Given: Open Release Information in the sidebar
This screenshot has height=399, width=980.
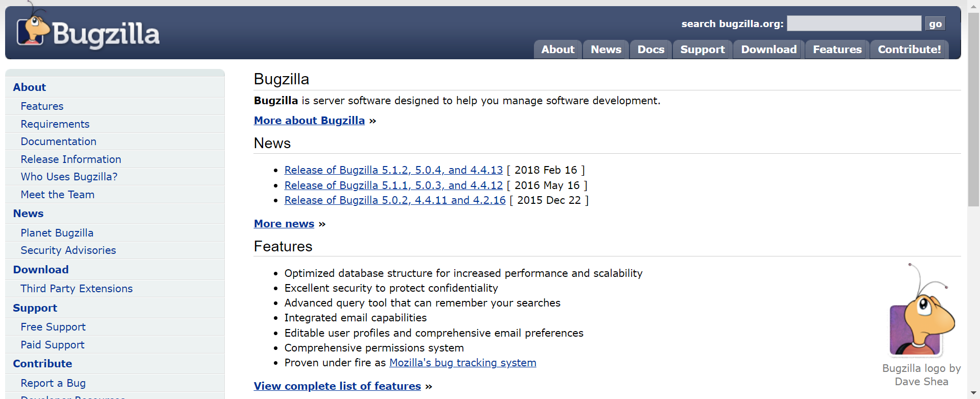Looking at the screenshot, I should [71, 159].
